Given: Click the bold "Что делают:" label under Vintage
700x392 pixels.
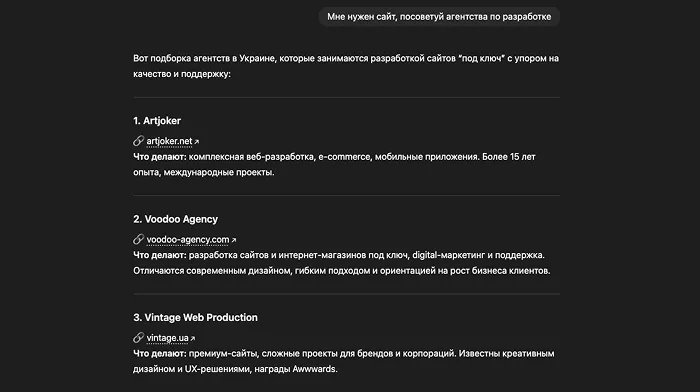Looking at the screenshot, I should pos(159,353).
